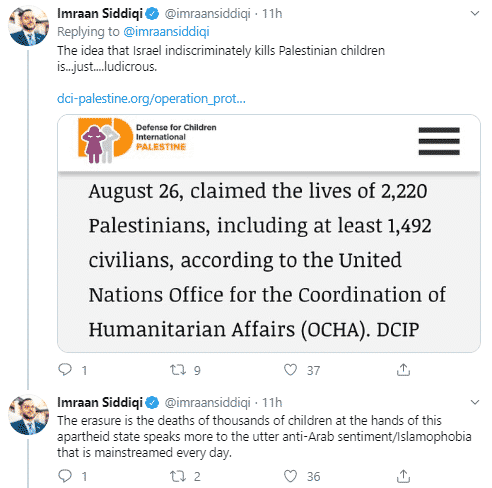Open the link preview card article text
The height and width of the screenshot is (488, 492).
pyautogui.click(x=267, y=260)
